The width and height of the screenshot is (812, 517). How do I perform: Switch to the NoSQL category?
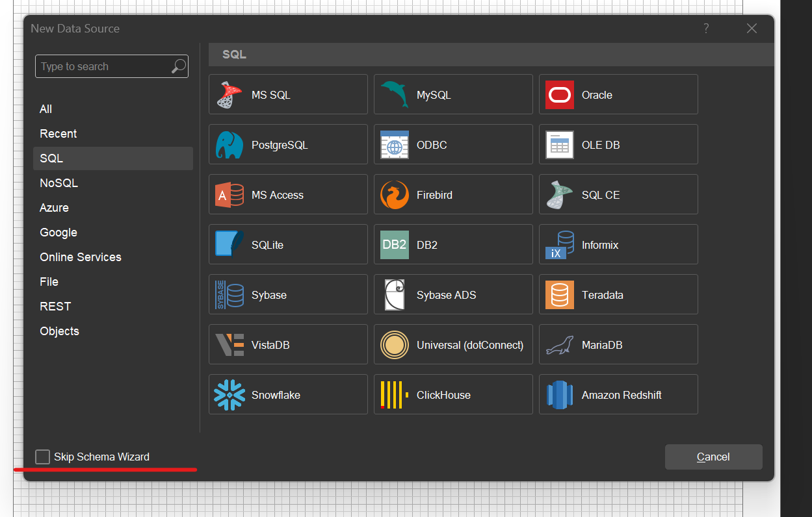[59, 183]
